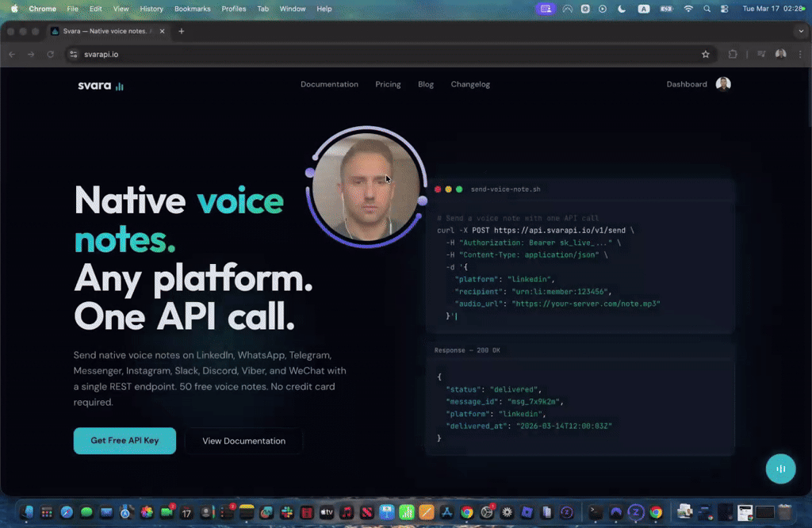This screenshot has width=812, height=528.
Task: Open Trash in the dock
Action: pos(785,512)
